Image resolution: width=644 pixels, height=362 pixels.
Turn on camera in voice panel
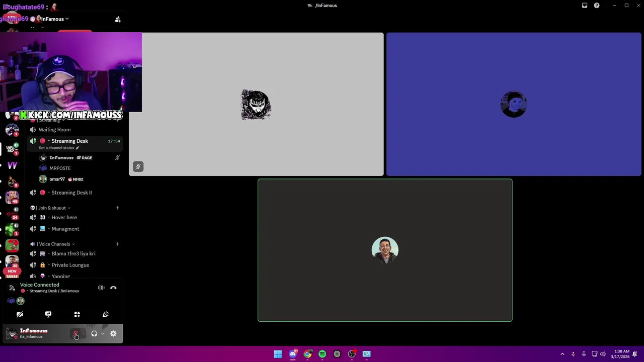[x=20, y=314]
